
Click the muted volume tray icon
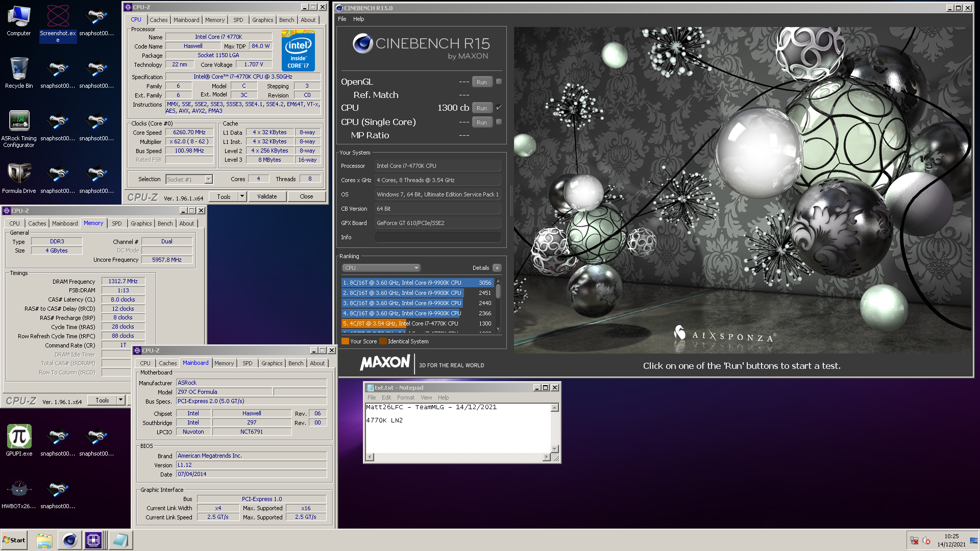coord(926,541)
